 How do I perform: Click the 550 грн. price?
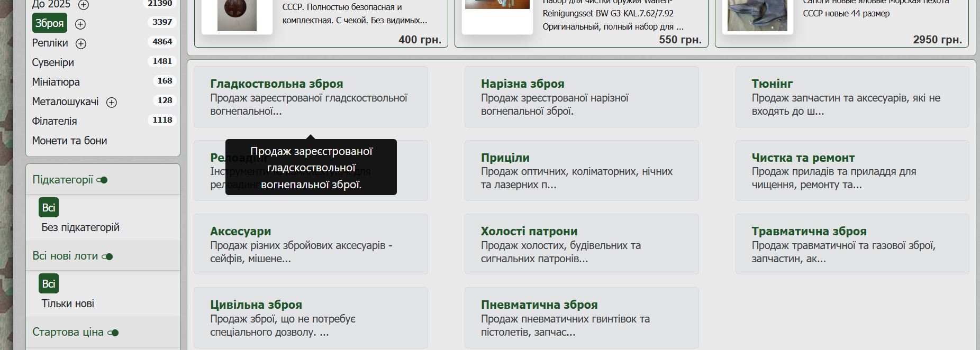tap(680, 40)
